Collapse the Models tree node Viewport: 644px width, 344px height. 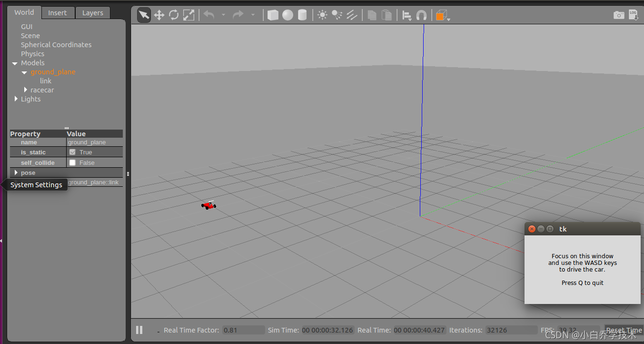point(15,63)
